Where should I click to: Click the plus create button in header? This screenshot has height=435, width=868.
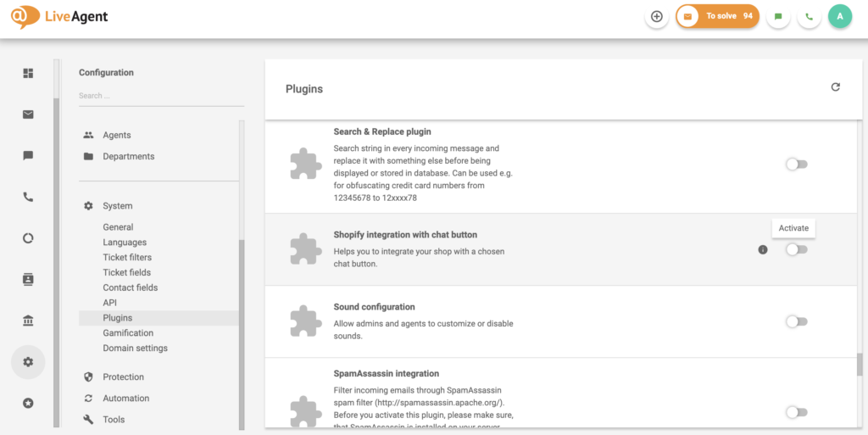[x=656, y=17]
